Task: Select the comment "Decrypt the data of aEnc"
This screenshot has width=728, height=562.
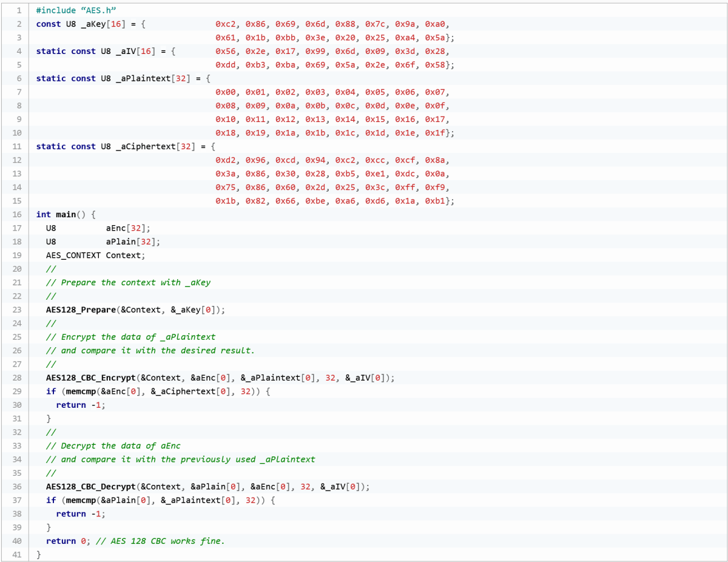Action: (113, 445)
